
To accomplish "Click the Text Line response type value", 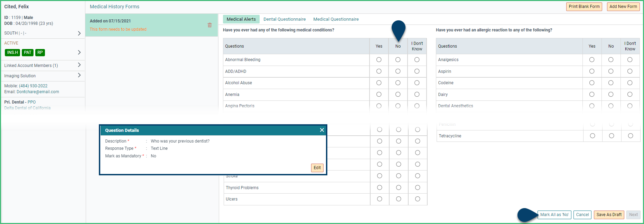I will point(159,148).
